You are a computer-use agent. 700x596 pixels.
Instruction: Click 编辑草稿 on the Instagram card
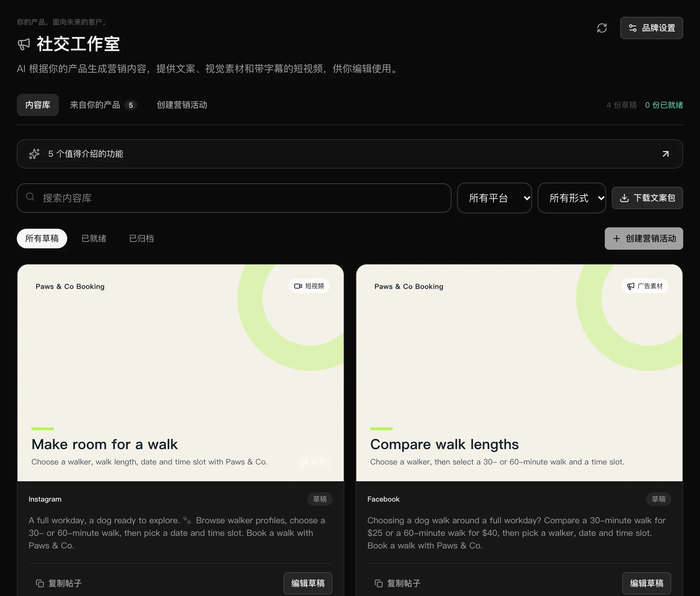click(308, 583)
